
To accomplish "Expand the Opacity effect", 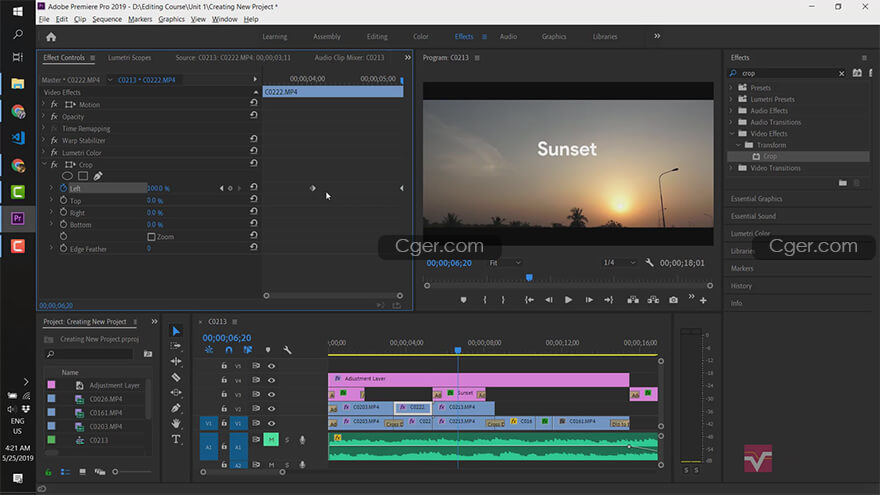I will click(44, 116).
